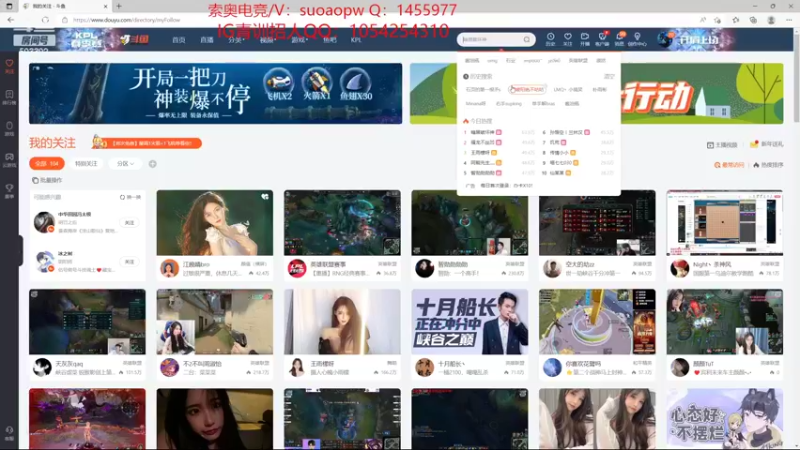Open the 云游戏 gamepad sidebar icon
The height and width of the screenshot is (450, 800).
click(x=9, y=160)
